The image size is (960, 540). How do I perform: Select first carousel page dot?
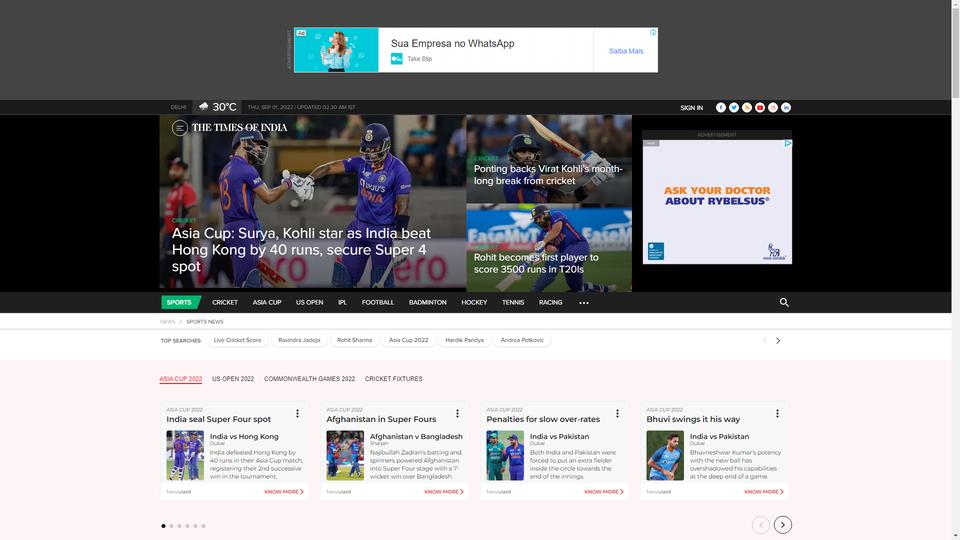pyautogui.click(x=163, y=526)
